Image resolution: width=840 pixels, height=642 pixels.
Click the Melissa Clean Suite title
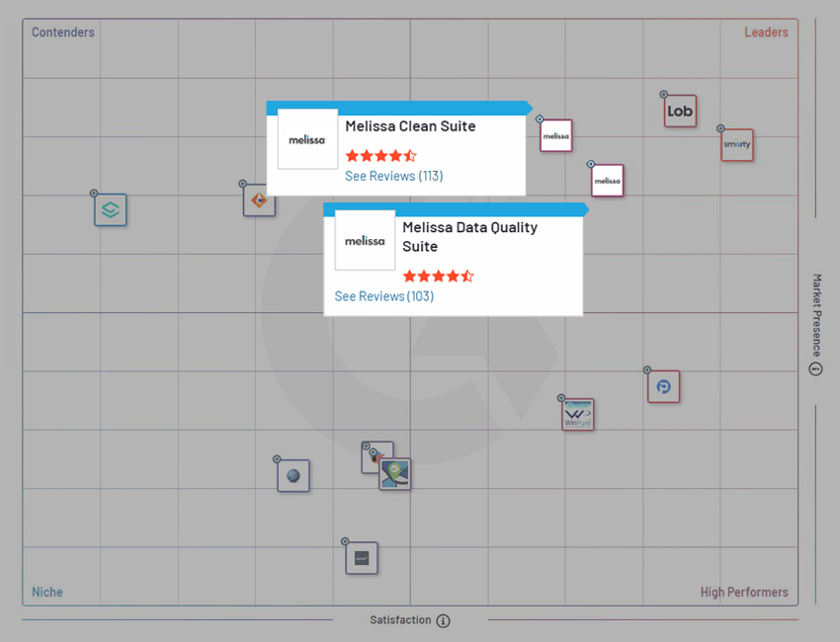tap(410, 125)
